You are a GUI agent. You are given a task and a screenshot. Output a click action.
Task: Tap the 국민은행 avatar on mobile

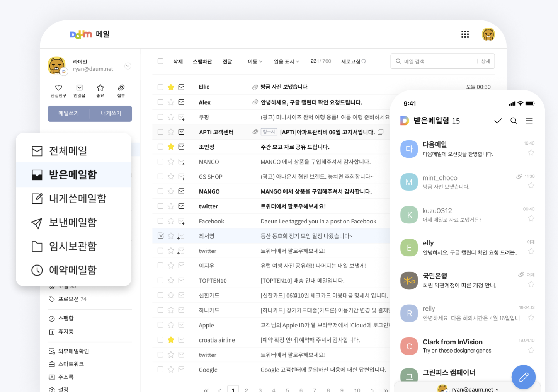409,280
